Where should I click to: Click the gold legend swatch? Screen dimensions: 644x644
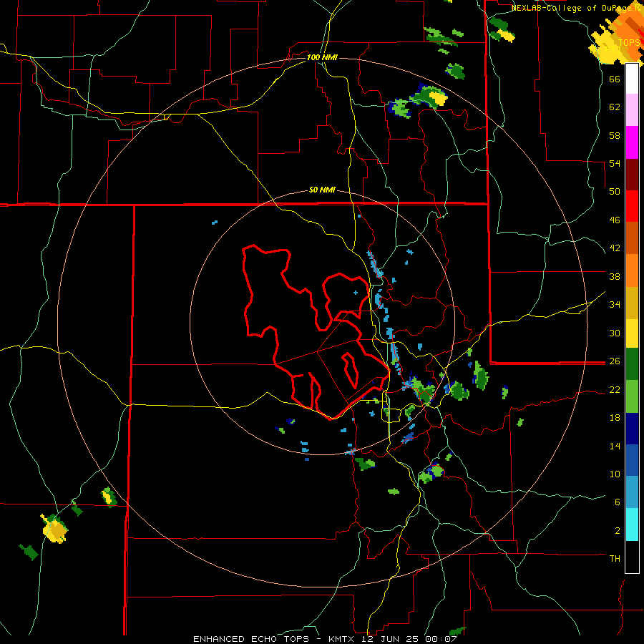[x=632, y=303]
